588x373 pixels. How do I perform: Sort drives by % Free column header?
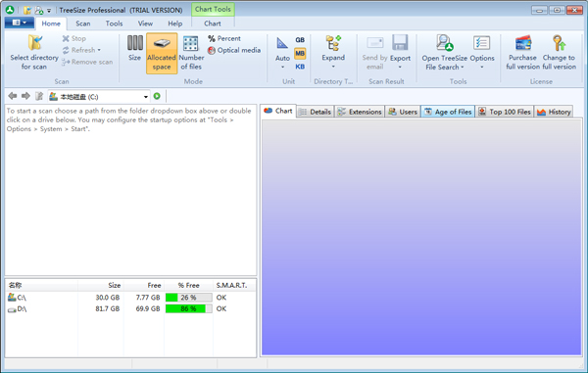tap(188, 285)
